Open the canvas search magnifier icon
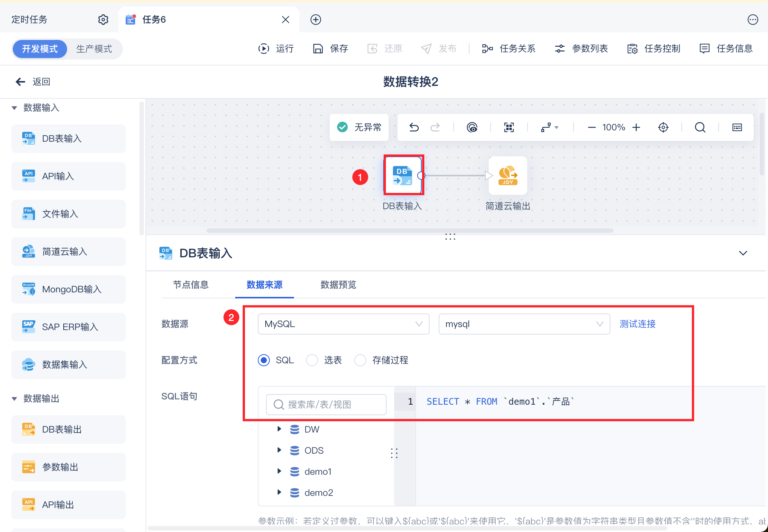This screenshot has height=532, width=768. coord(700,127)
